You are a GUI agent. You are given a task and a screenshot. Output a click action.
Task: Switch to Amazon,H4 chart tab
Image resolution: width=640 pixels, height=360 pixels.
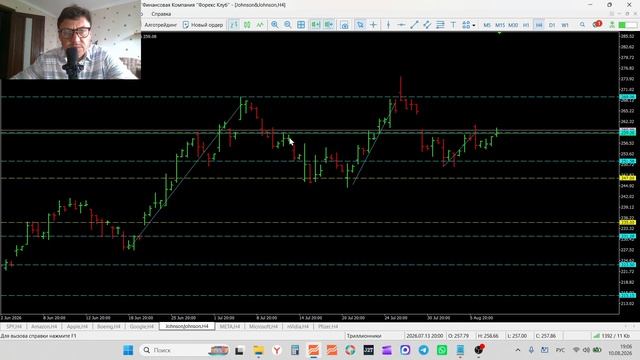[44, 327]
